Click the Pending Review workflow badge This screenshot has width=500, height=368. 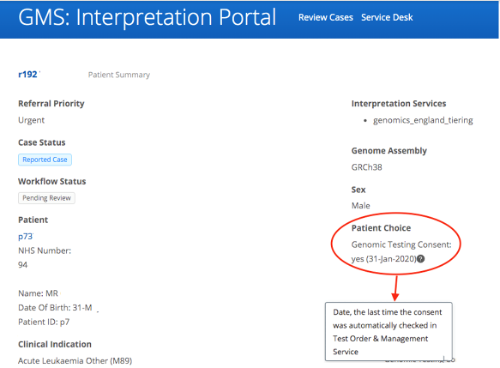(47, 198)
